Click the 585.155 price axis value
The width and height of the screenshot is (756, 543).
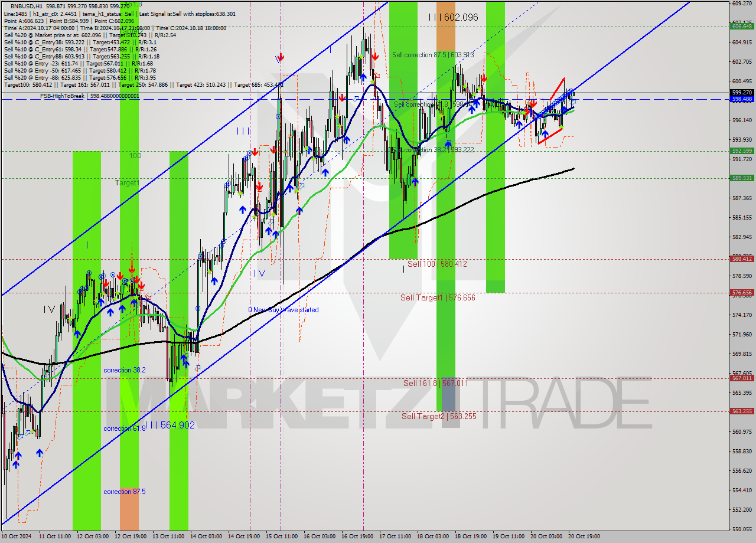(742, 217)
